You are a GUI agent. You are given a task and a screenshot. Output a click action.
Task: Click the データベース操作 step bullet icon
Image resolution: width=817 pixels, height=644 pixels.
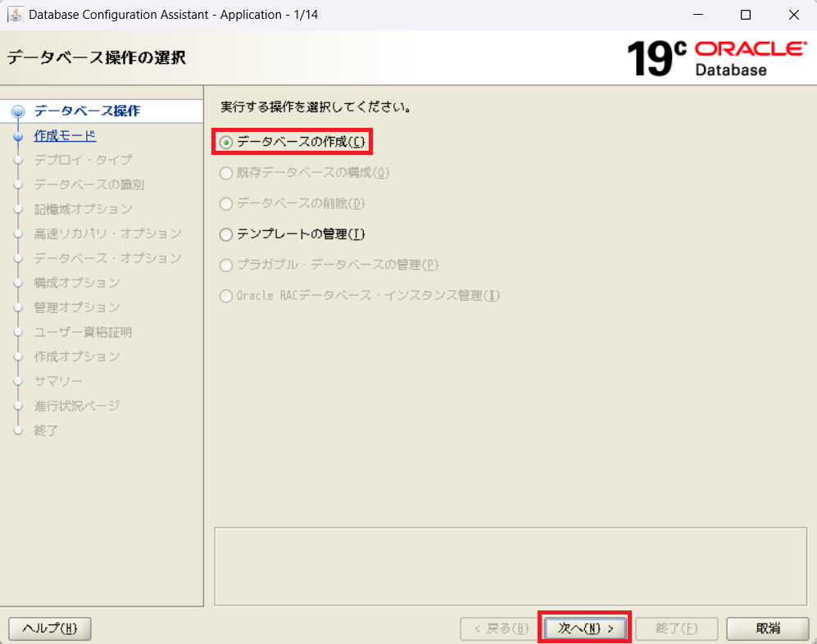18,111
